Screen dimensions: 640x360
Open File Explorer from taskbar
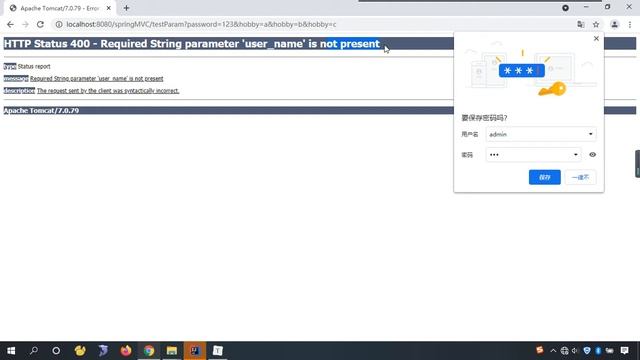tap(172, 351)
